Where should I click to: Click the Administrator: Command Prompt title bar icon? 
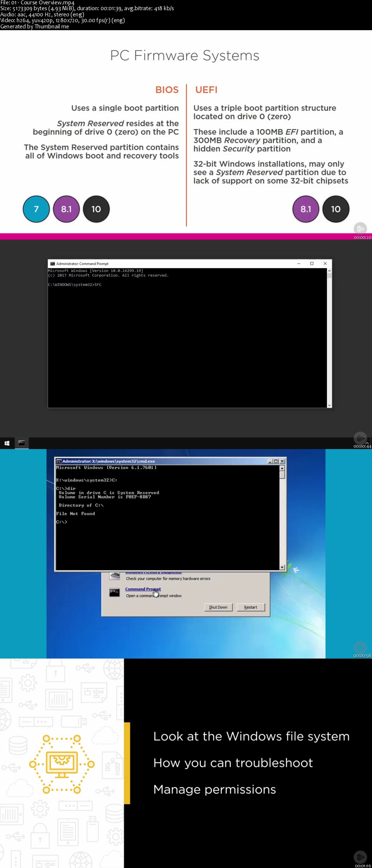pos(52,264)
